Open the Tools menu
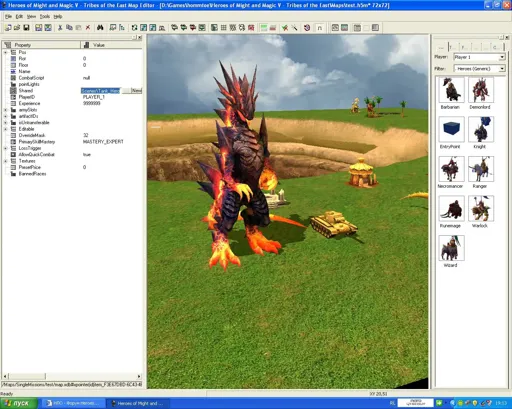 click(45, 16)
